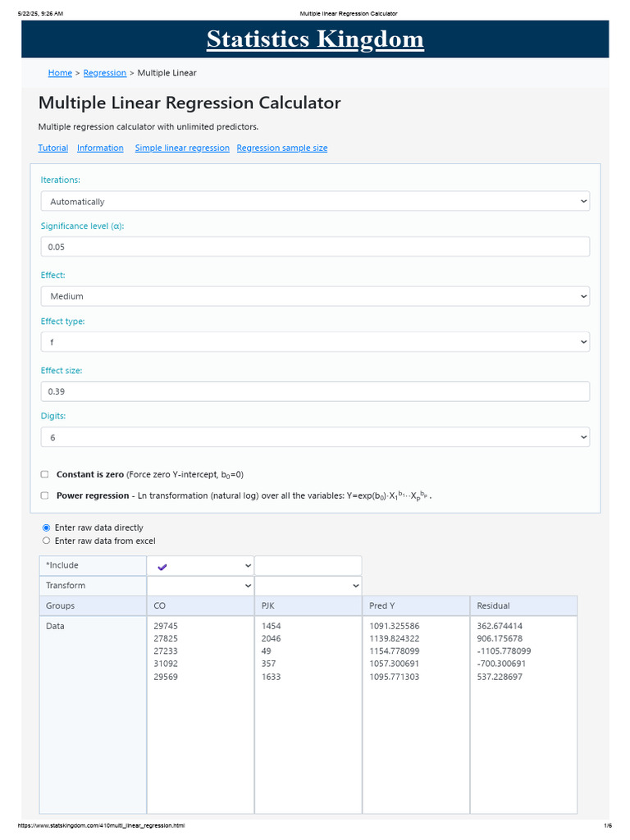
Task: Click the PJK value 1633
Action: coord(271,677)
